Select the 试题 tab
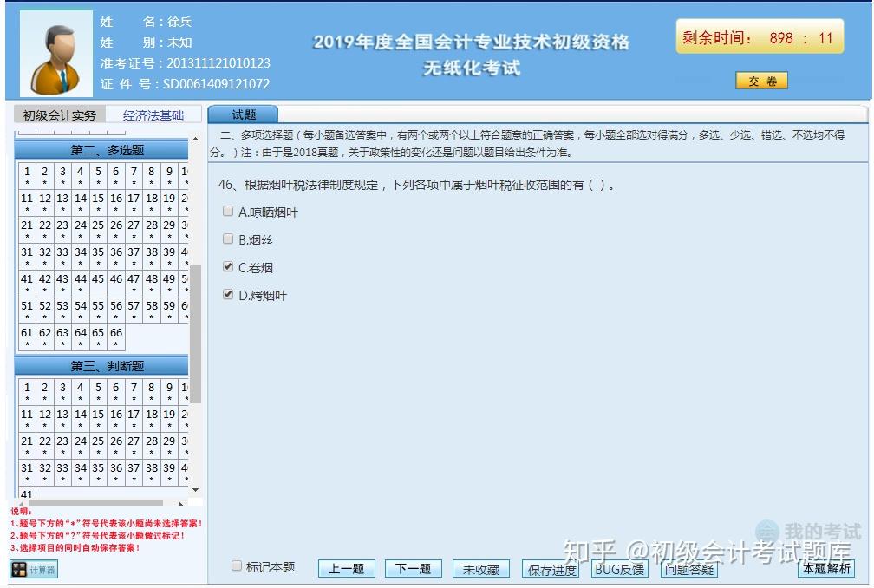The image size is (874, 588). (x=243, y=114)
